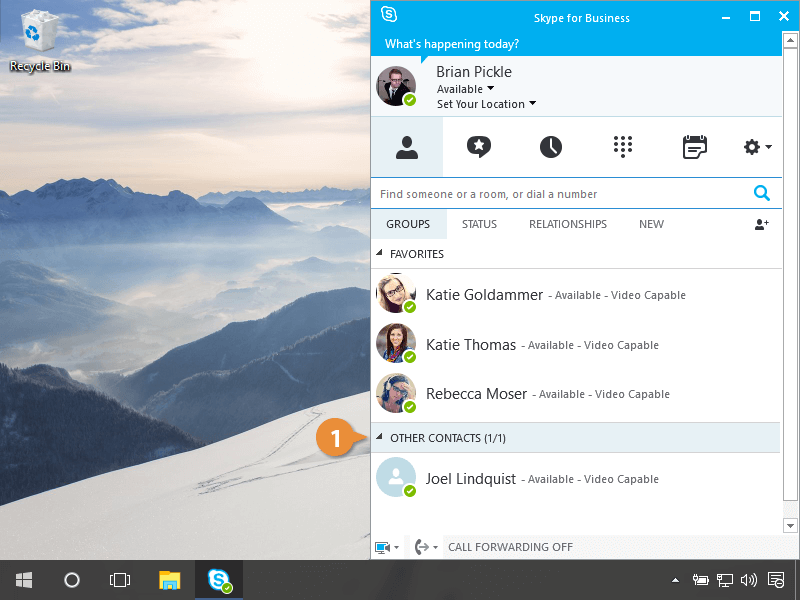800x600 pixels.
Task: Open the call forwarding options icon
Action: coord(424,547)
